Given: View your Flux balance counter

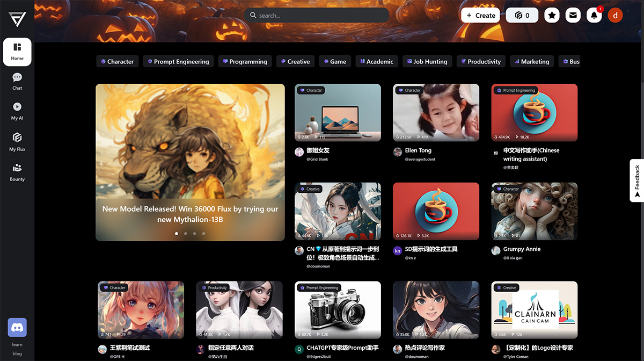Looking at the screenshot, I should click(522, 15).
